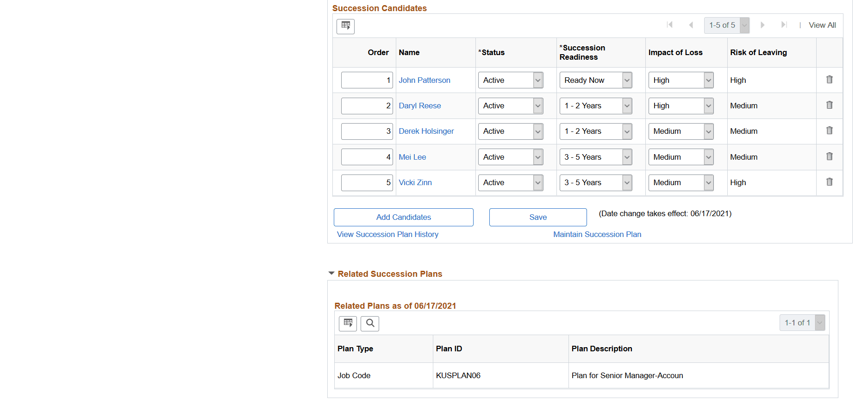This screenshot has height=405, width=868.
Task: Save the succession plan changes
Action: (537, 217)
